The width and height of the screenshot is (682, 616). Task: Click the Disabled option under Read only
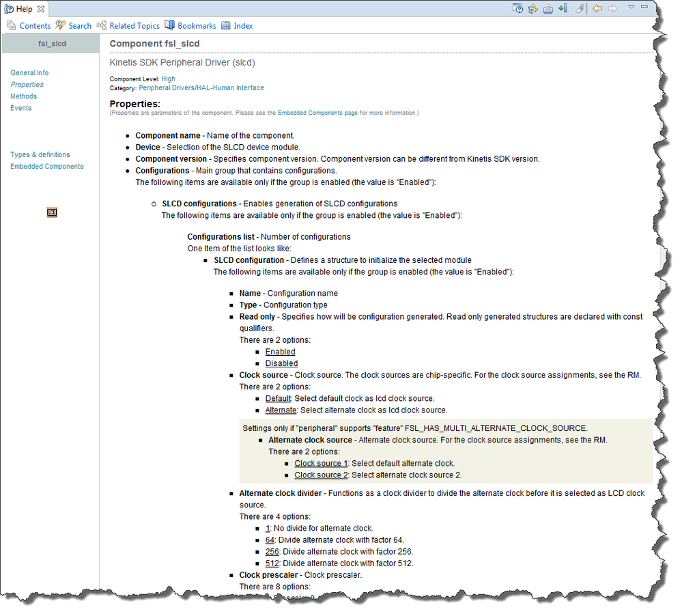click(x=281, y=363)
